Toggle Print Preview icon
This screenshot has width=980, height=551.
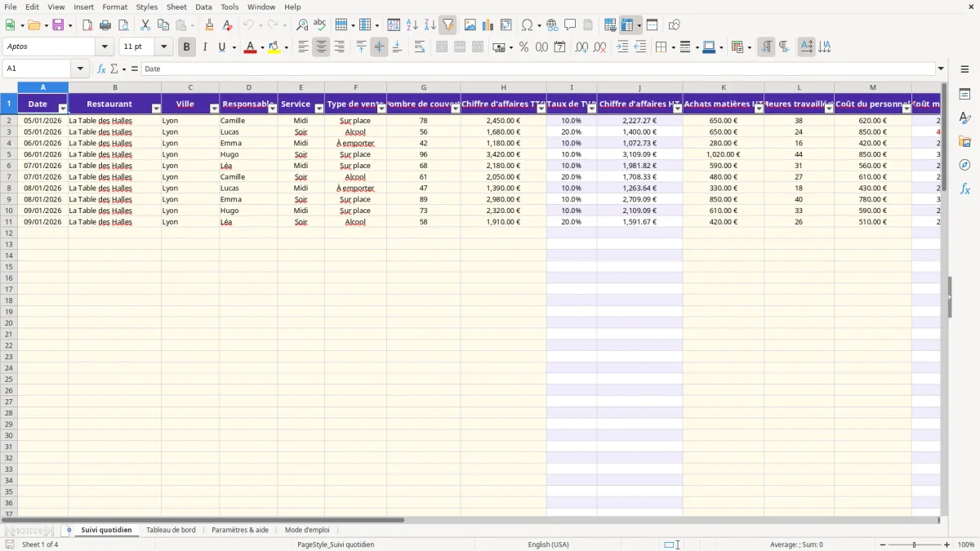point(123,25)
